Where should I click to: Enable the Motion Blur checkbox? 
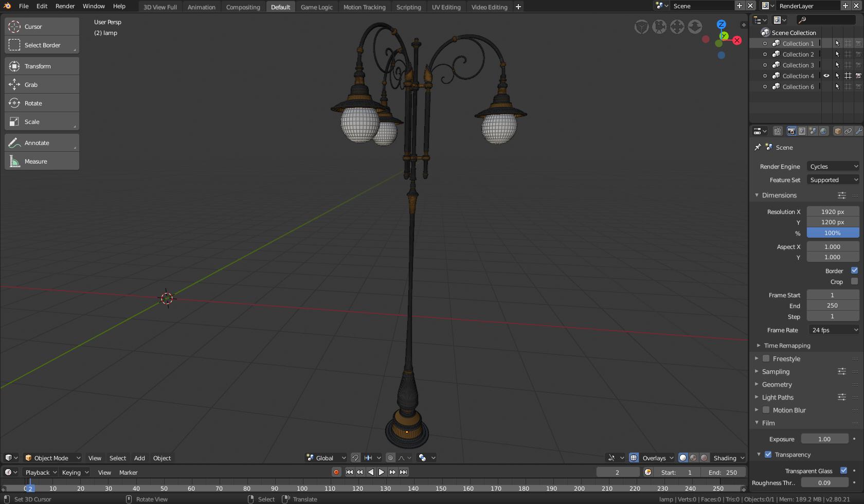click(766, 410)
